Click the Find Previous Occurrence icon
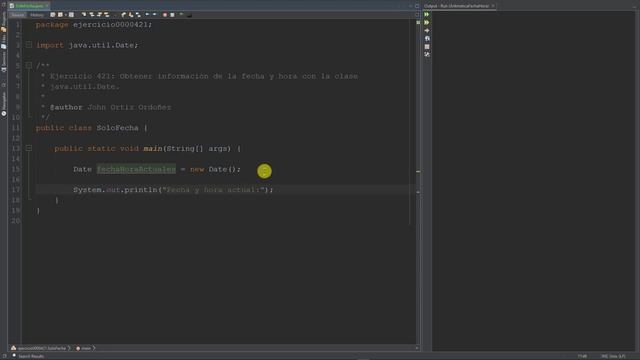 pos(92,15)
